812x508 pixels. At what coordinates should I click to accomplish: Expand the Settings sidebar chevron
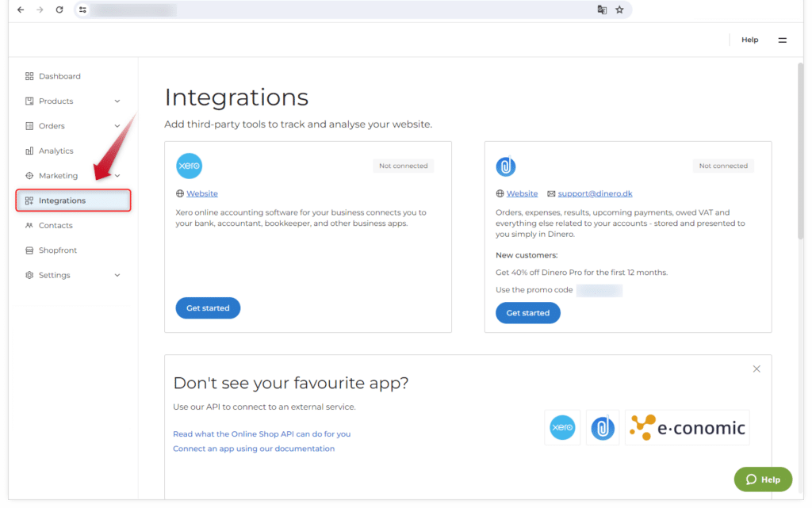point(117,275)
